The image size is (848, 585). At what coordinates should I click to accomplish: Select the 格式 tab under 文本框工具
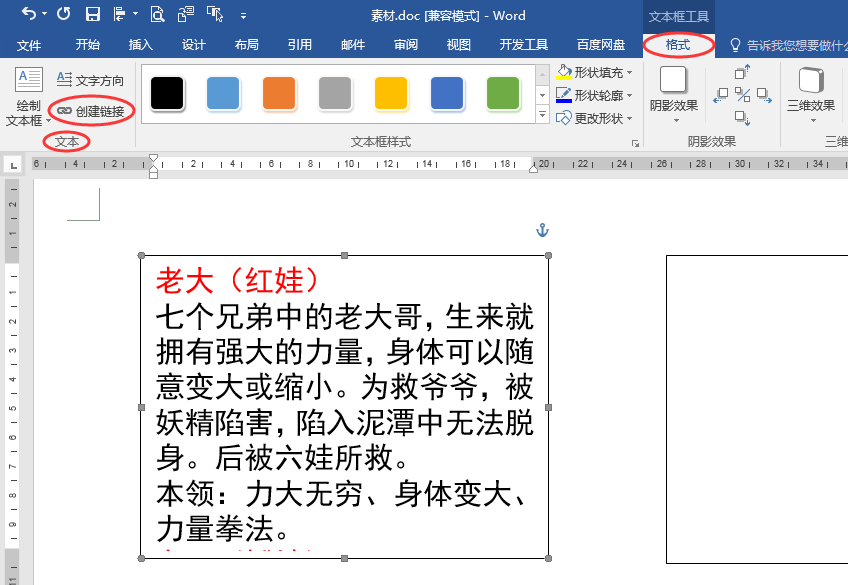(x=678, y=45)
